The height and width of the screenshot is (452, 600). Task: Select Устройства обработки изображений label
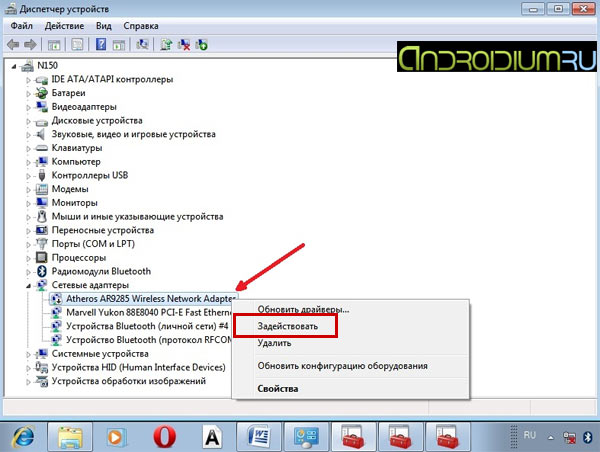[129, 381]
